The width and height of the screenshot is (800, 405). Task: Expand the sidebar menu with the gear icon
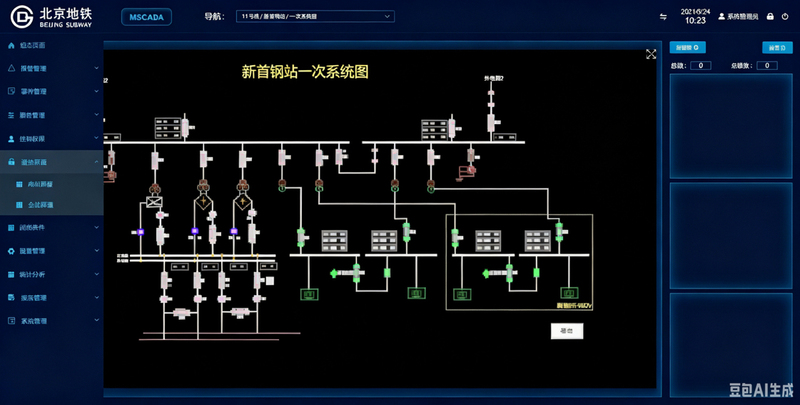(x=96, y=250)
